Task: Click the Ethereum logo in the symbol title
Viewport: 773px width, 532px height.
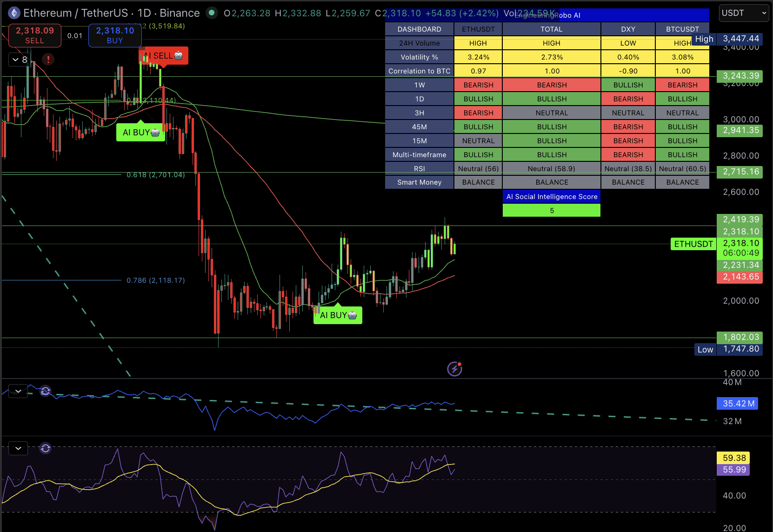Action: pos(13,13)
